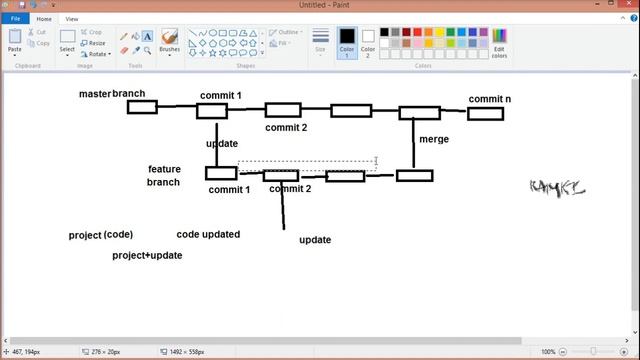Open the Brushes dropdown arrow
This screenshot has width=640, height=360.
pos(169,56)
